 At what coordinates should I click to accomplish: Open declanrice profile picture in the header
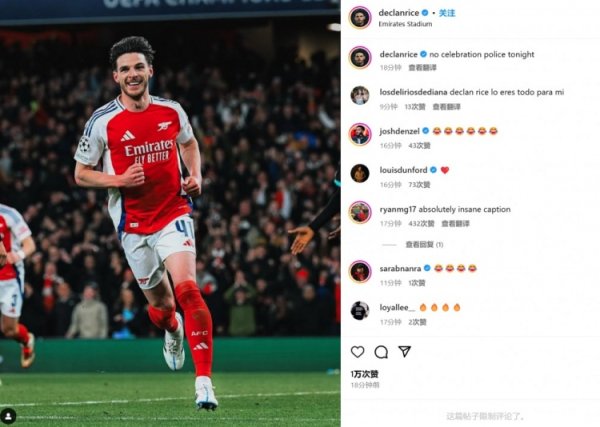pyautogui.click(x=360, y=18)
